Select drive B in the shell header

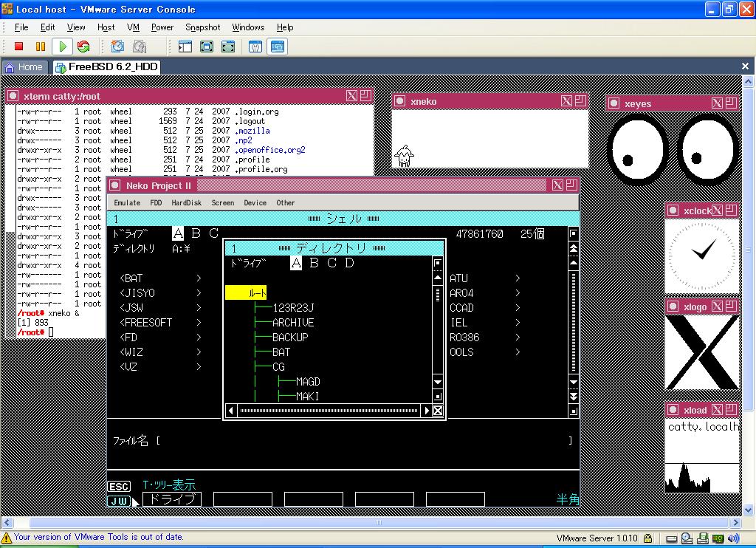(196, 233)
